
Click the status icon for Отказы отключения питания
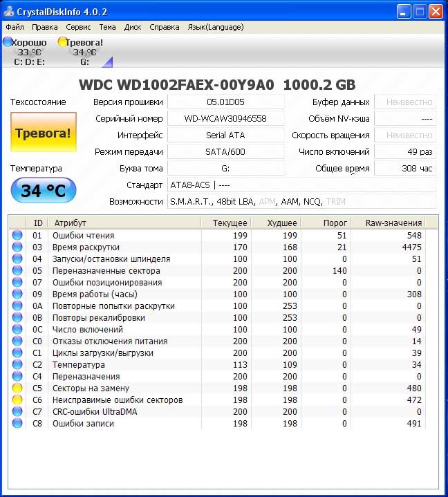click(x=17, y=341)
